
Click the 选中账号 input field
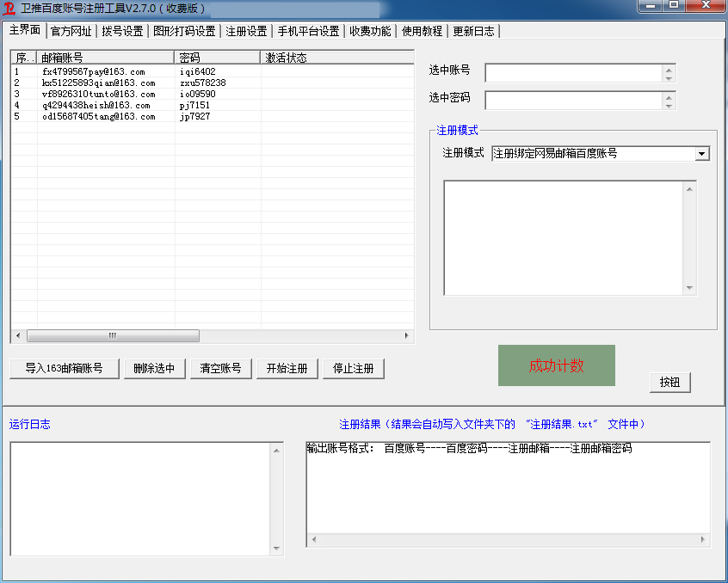[x=574, y=73]
